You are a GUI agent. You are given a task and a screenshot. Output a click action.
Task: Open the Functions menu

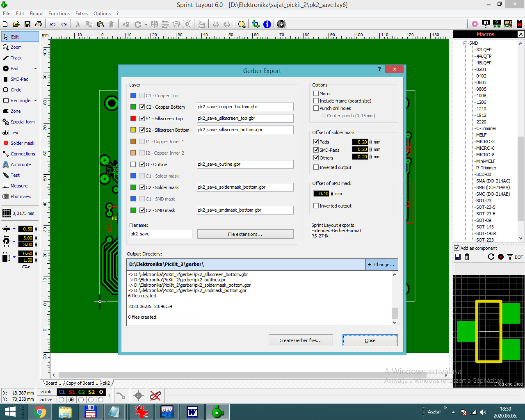59,14
